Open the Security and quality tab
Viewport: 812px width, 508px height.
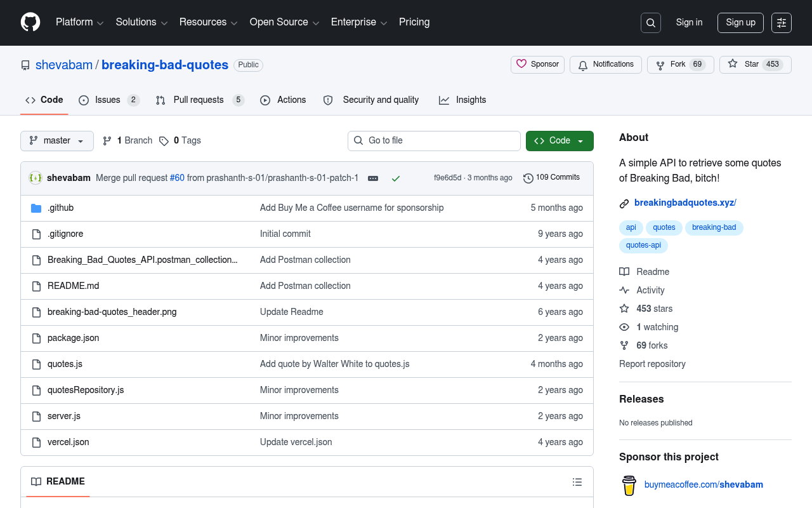(371, 100)
